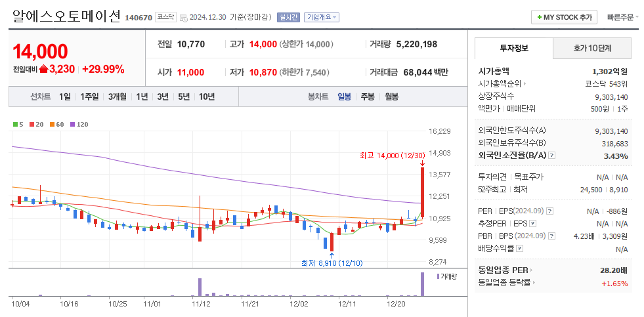Click the last red candlestick on 12/30
The width and height of the screenshot is (644, 317).
pyautogui.click(x=422, y=192)
